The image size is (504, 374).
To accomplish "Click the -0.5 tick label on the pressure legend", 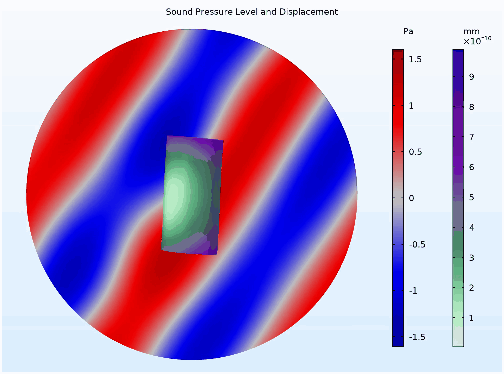I will click(x=417, y=245).
